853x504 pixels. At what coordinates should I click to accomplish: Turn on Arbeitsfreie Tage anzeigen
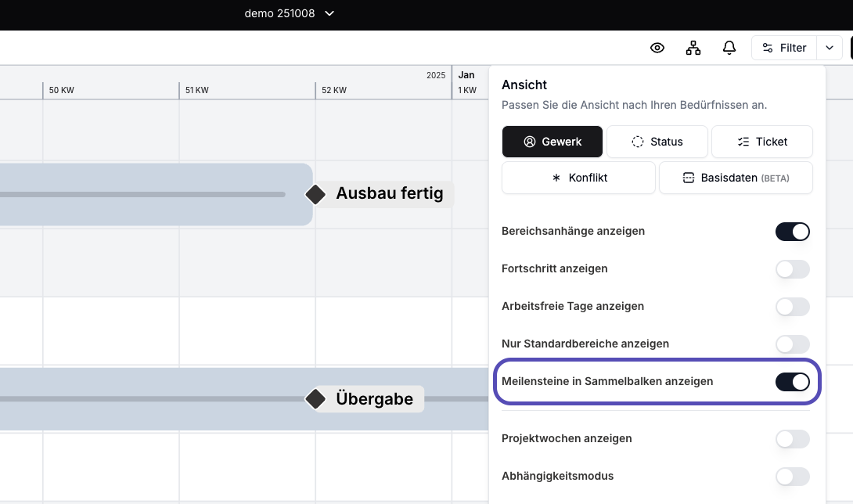pos(792,307)
